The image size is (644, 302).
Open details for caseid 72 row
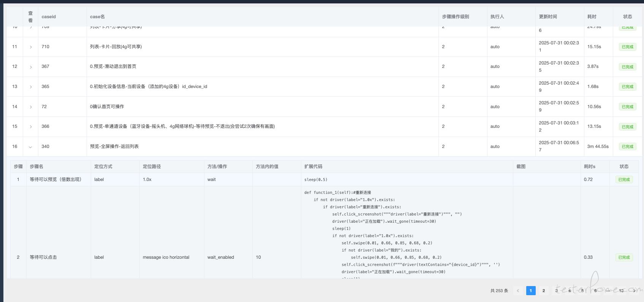(31, 107)
